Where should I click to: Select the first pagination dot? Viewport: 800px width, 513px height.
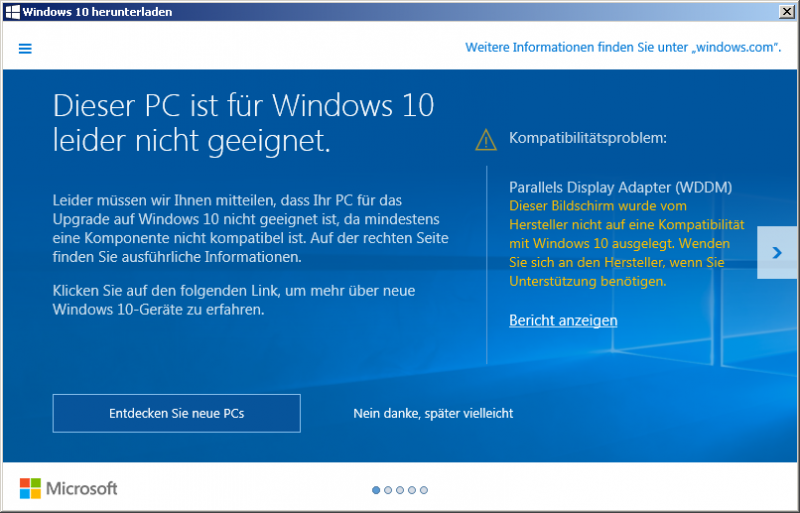[376, 490]
